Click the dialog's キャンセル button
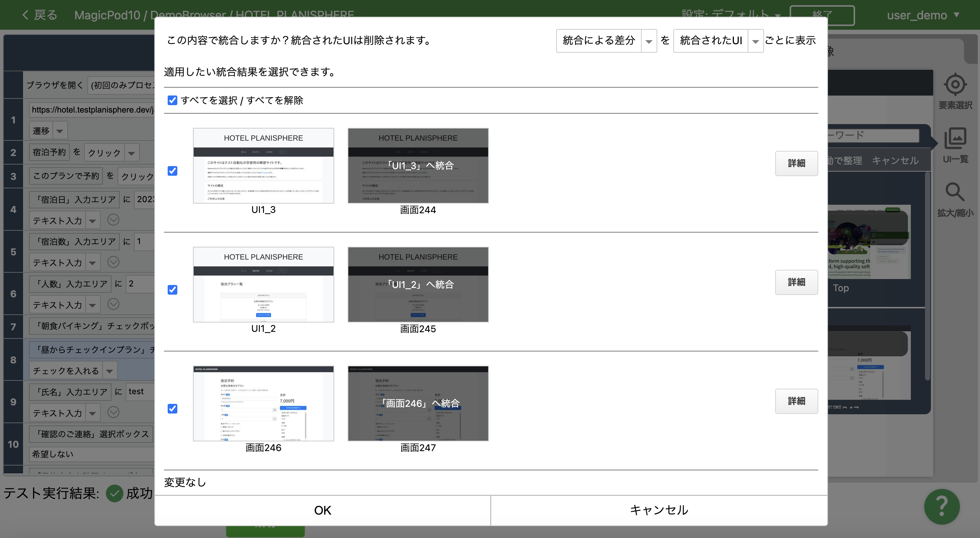The height and width of the screenshot is (538, 980). point(659,510)
